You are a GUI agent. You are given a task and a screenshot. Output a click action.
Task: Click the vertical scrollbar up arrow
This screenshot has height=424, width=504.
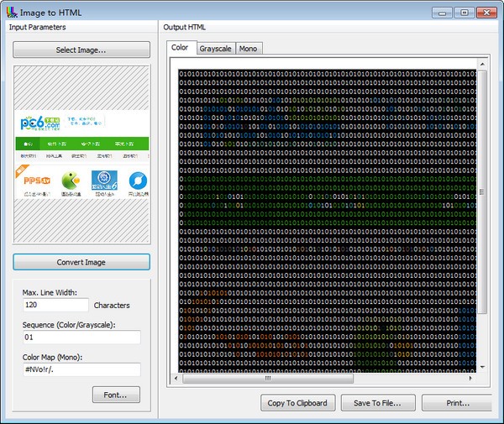coord(482,63)
